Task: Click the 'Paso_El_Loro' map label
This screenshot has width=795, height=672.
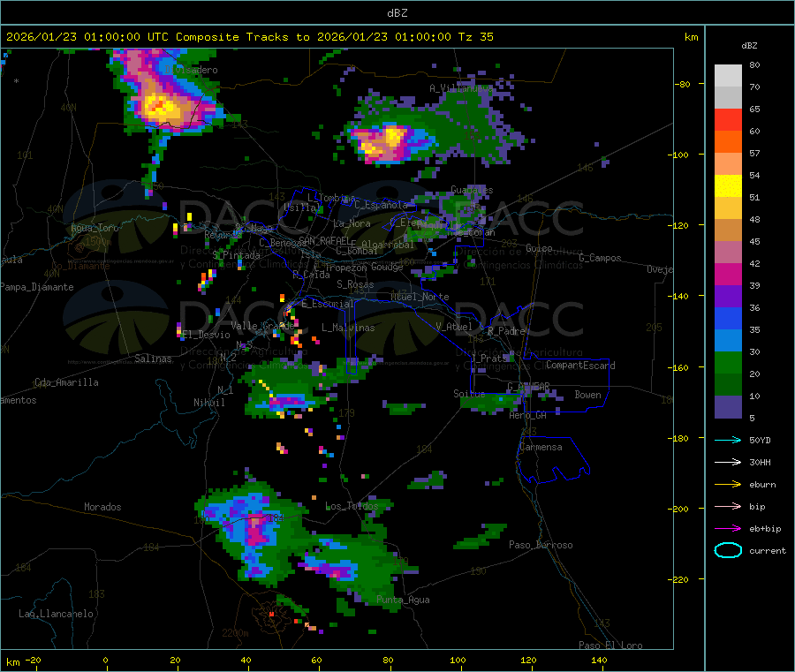Action: click(610, 646)
